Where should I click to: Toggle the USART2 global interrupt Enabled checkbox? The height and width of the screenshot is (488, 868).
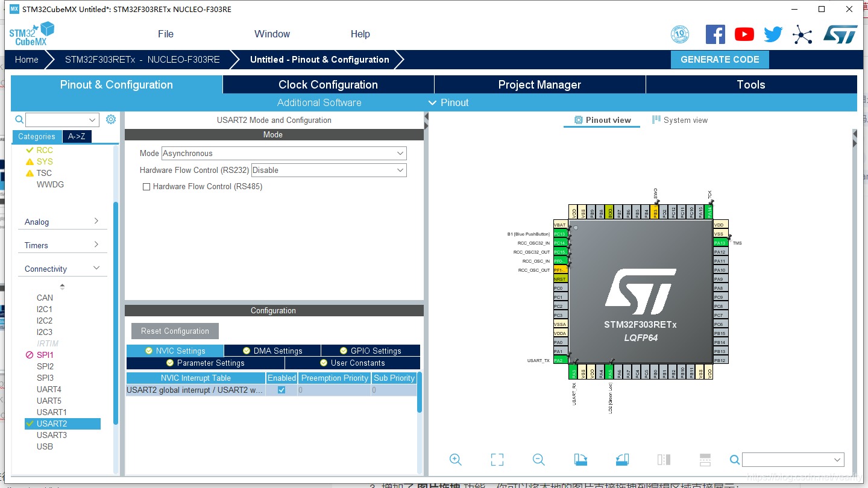point(281,390)
